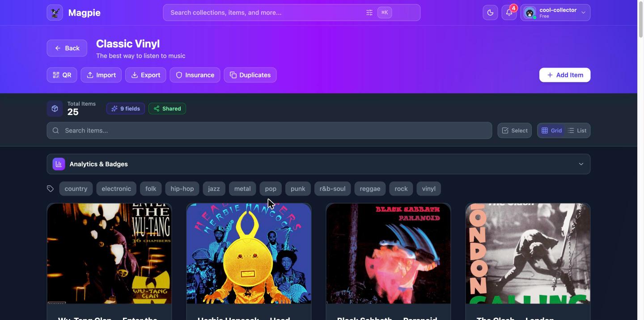Click the Import button
This screenshot has width=644, height=320.
(101, 75)
